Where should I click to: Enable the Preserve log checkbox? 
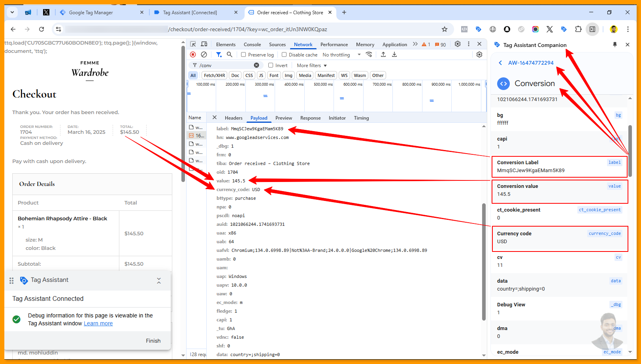(243, 55)
